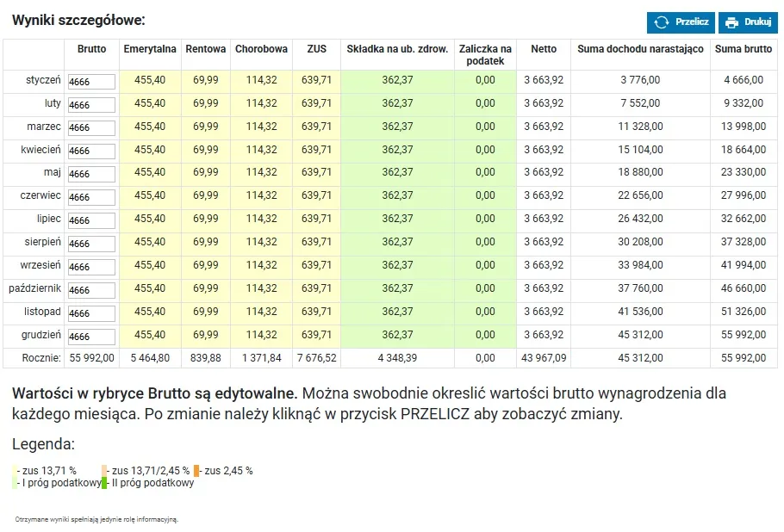Click the Netto column header

click(544, 50)
